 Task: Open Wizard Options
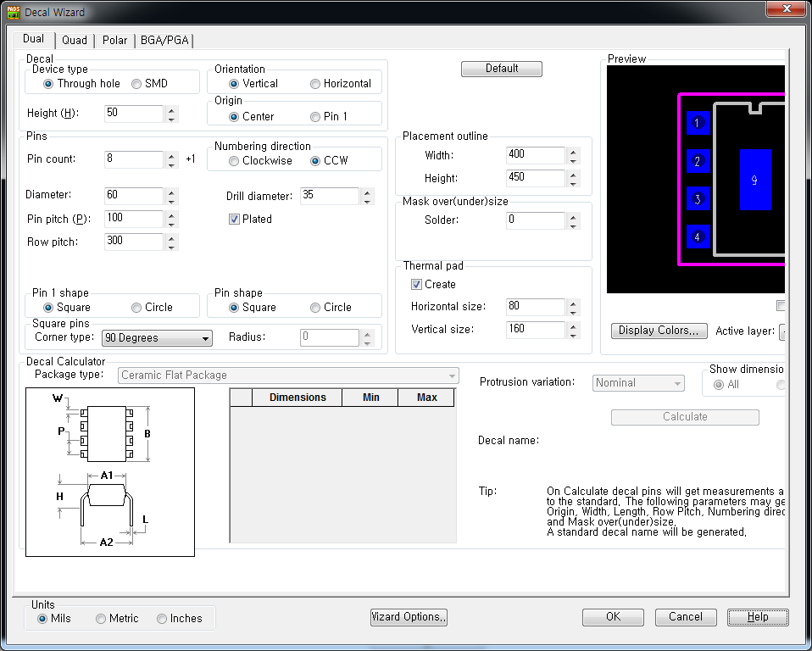409,617
